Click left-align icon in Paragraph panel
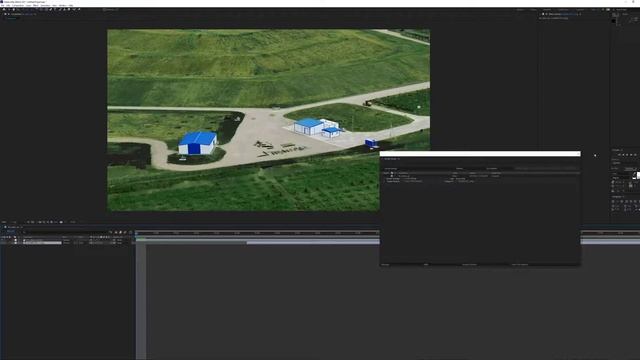 pyautogui.click(x=613, y=201)
